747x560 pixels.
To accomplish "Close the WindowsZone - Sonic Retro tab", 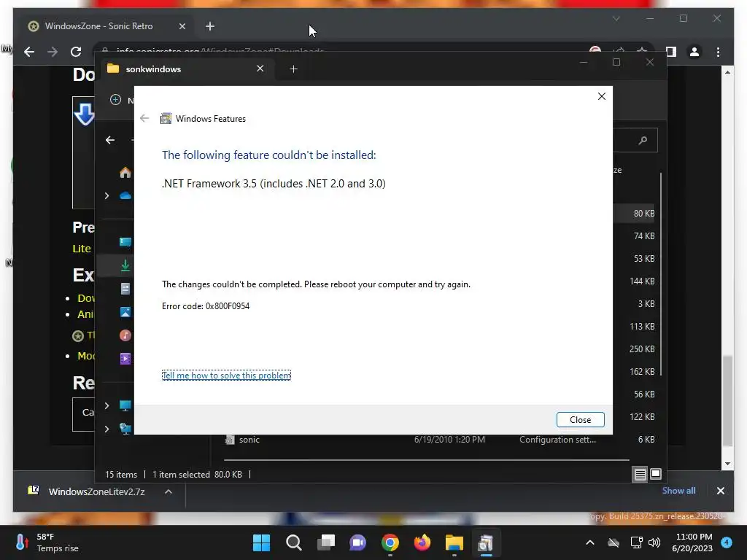I will click(182, 26).
